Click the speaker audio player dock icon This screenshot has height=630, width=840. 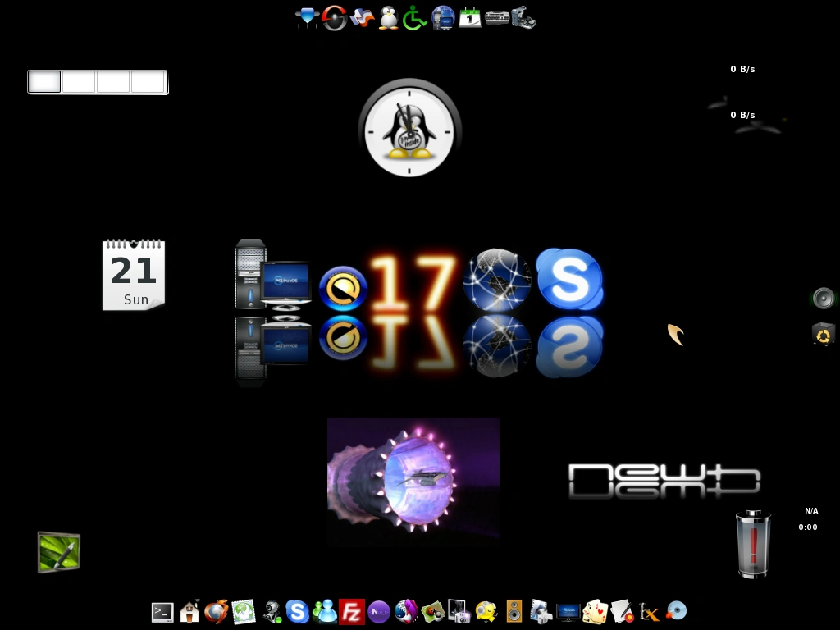pos(515,612)
